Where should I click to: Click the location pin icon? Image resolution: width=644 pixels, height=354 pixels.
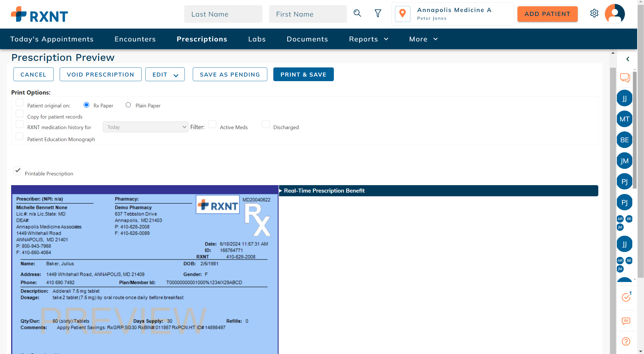(x=402, y=13)
